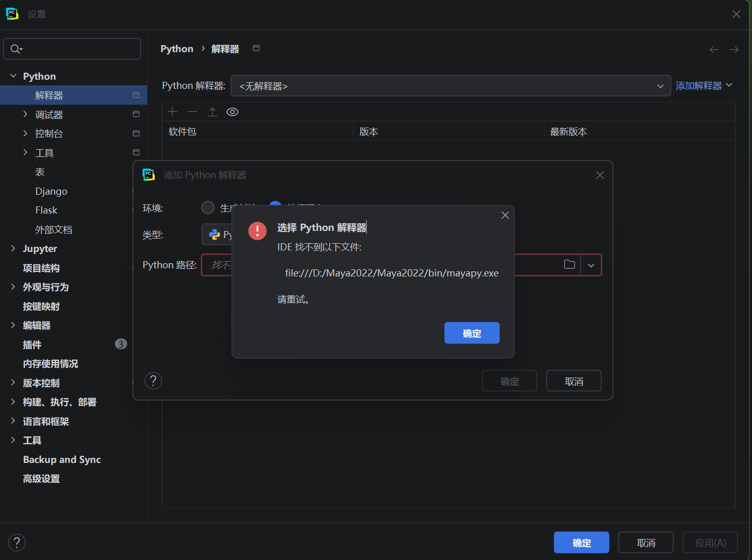Viewport: 752px width, 560px height.
Task: Expand the 外观与行为 section
Action: point(13,287)
